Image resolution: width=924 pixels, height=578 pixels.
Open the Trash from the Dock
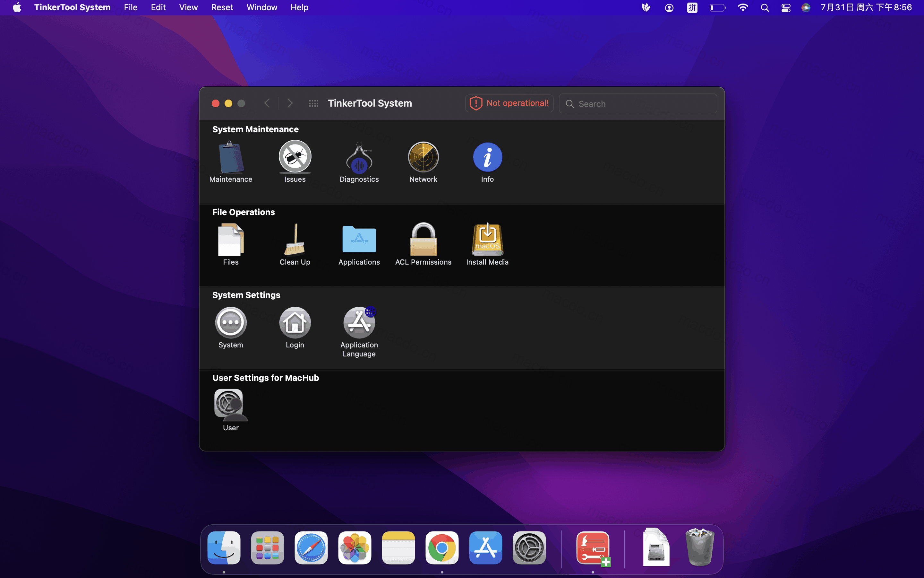pos(699,547)
